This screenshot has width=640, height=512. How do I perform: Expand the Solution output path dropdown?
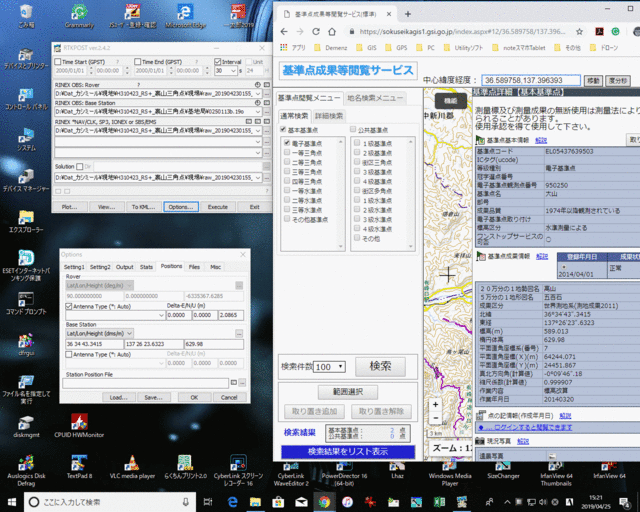[x=258, y=178]
